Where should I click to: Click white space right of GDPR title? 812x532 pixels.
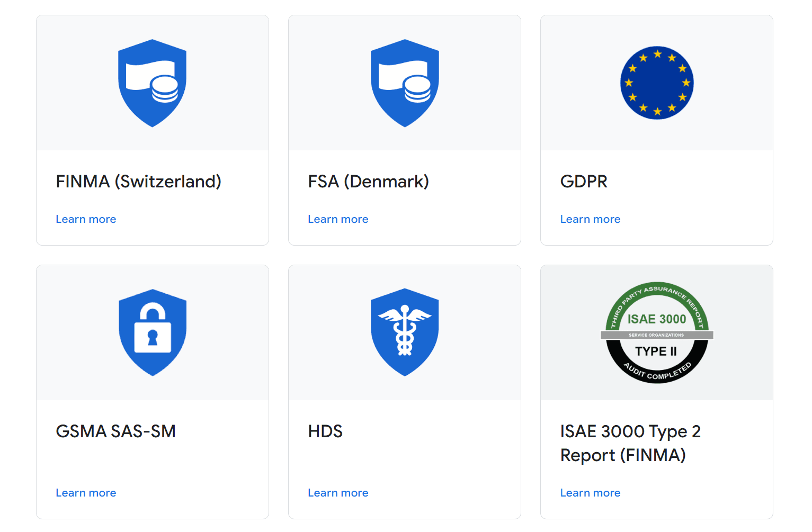699,182
